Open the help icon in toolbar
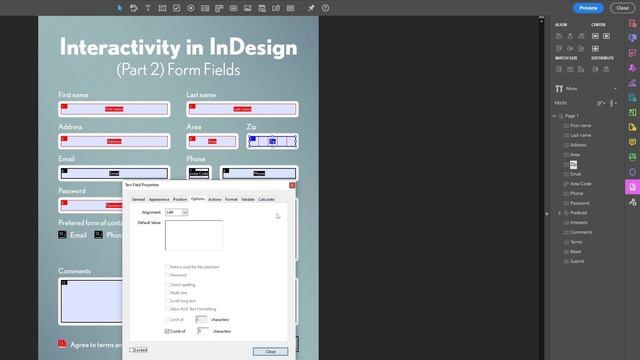Image resolution: width=640 pixels, height=360 pixels. pos(325,8)
